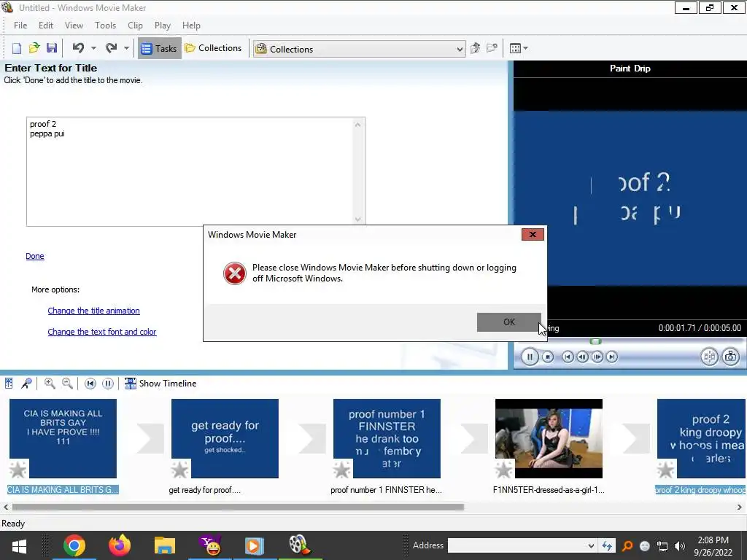
Task: Open the Windows Start menu
Action: click(19, 545)
